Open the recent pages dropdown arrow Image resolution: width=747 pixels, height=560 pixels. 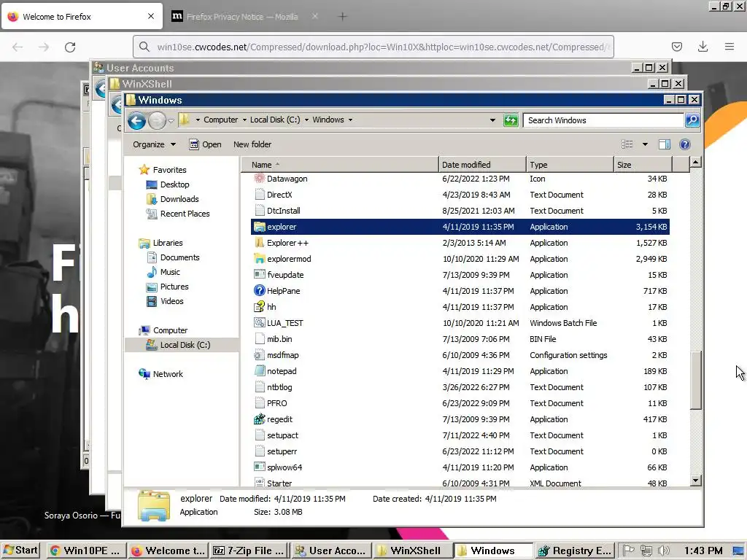pyautogui.click(x=171, y=121)
